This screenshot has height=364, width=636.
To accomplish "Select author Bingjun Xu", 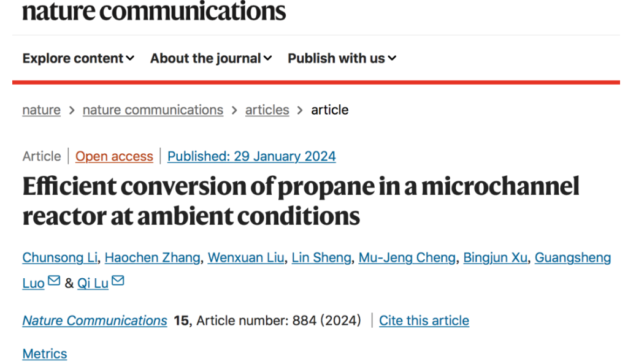I will tap(495, 258).
